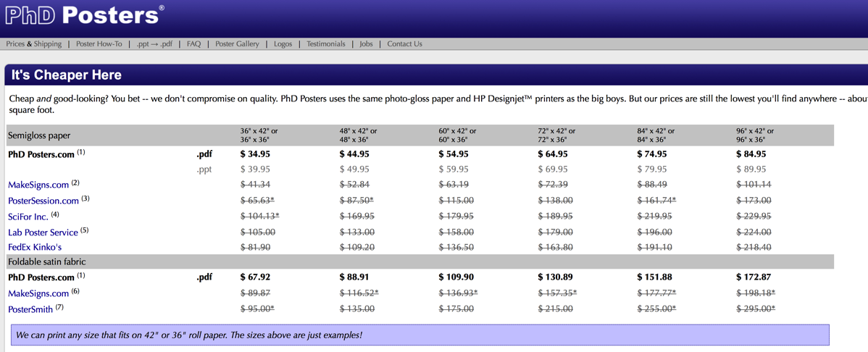Screen dimensions: 868x352
Task: Click the $ 130.89 satin fabric price
Action: pos(555,277)
